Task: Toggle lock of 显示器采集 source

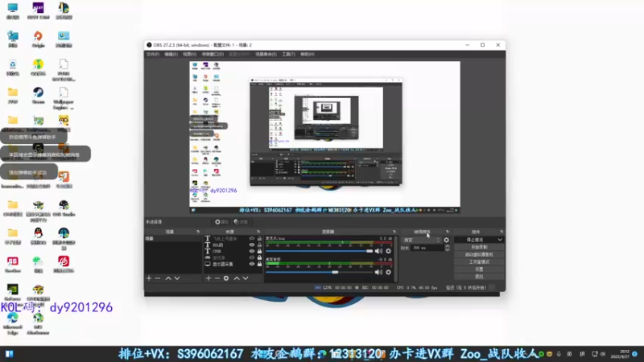Action: click(x=259, y=264)
